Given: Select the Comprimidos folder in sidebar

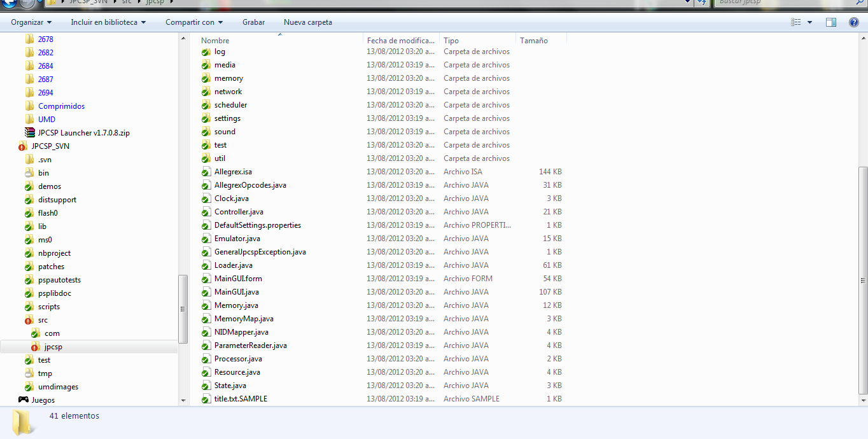Looking at the screenshot, I should click(61, 106).
